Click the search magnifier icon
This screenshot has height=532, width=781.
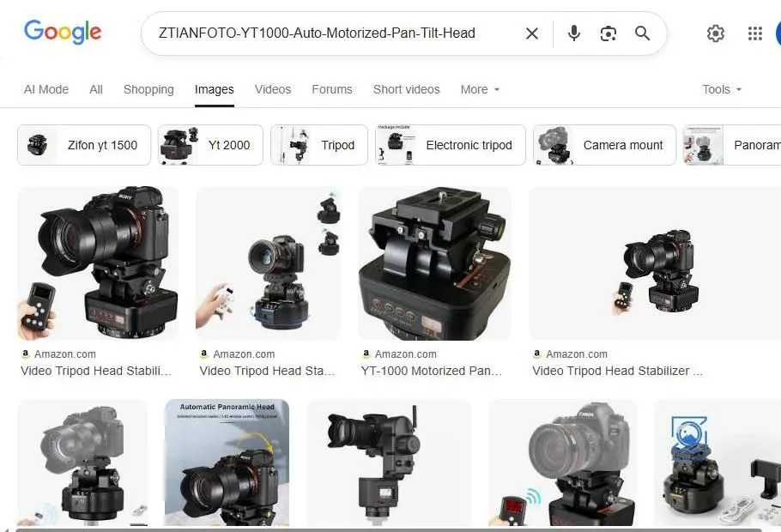coord(642,33)
